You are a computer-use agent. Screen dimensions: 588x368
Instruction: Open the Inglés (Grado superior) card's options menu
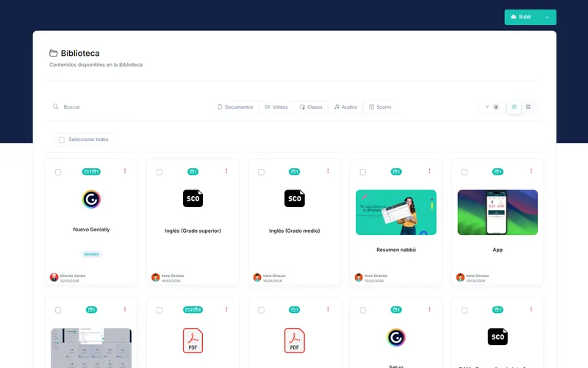(x=226, y=171)
